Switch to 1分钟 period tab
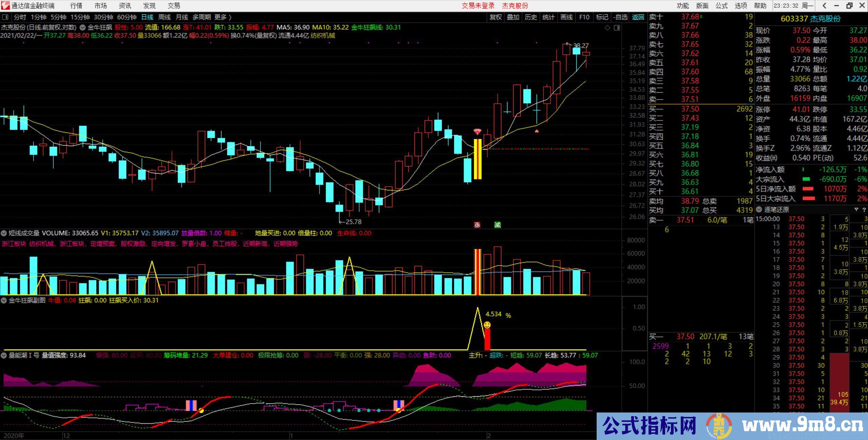 pyautogui.click(x=38, y=17)
